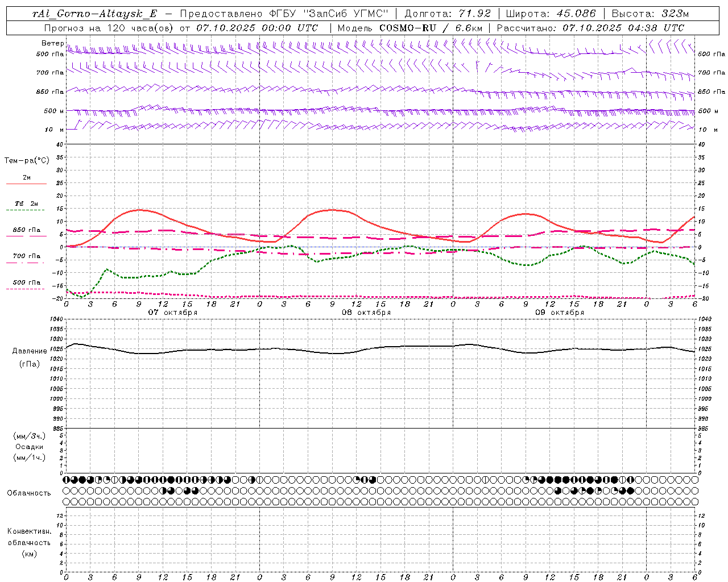The height and width of the screenshot is (582, 728).
Task: Select the Прогноз на 120 часа(ов) text
Action: [110, 28]
